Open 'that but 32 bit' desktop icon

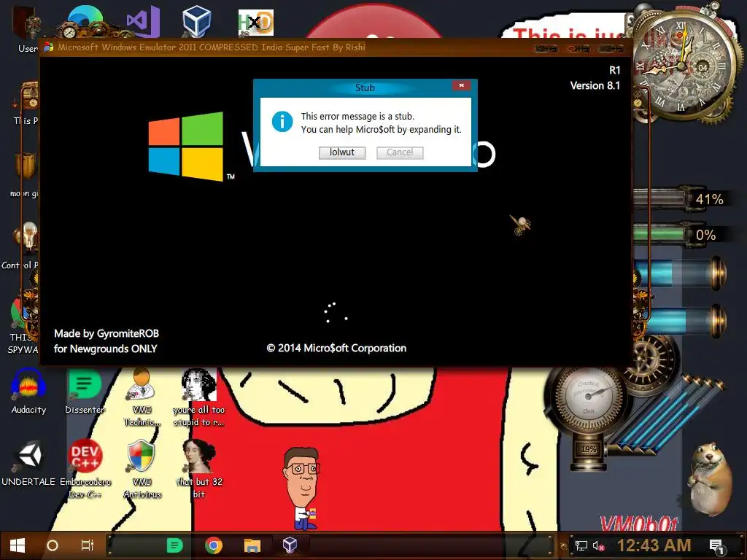coord(199,469)
